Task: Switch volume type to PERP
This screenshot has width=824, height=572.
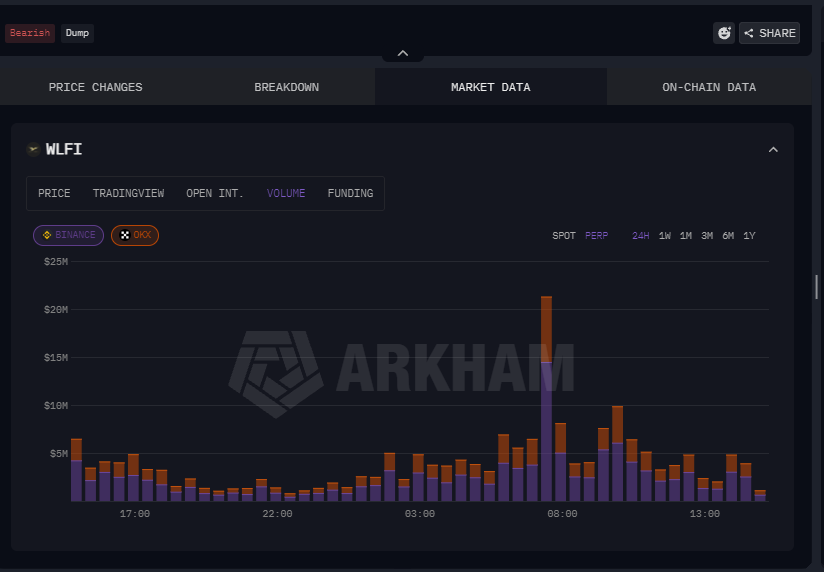Action: [x=596, y=236]
